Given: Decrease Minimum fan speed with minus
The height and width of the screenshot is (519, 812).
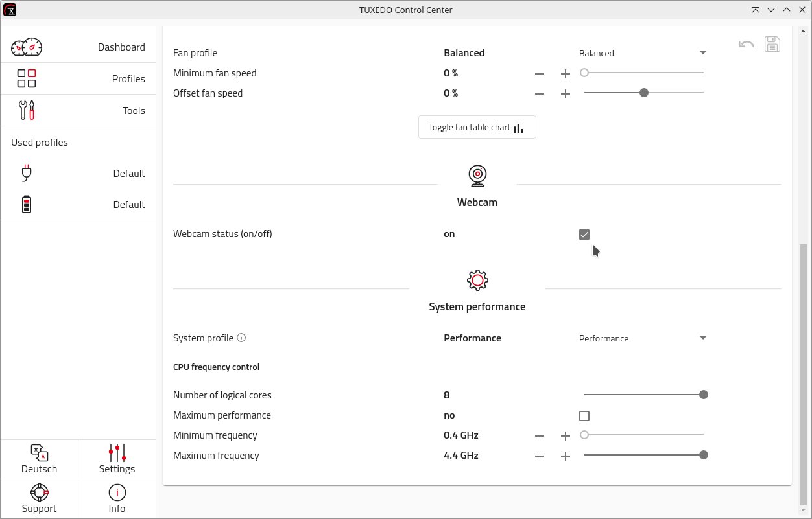Looking at the screenshot, I should (540, 74).
